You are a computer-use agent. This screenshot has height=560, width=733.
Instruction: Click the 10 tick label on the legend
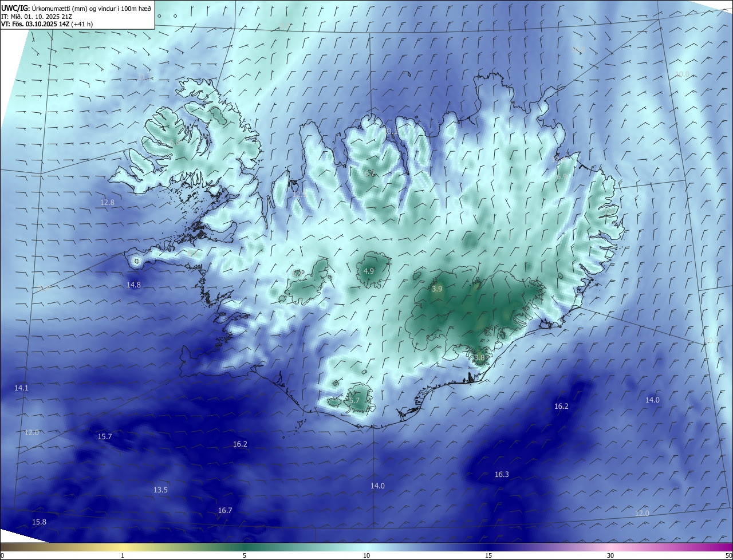[366, 556]
